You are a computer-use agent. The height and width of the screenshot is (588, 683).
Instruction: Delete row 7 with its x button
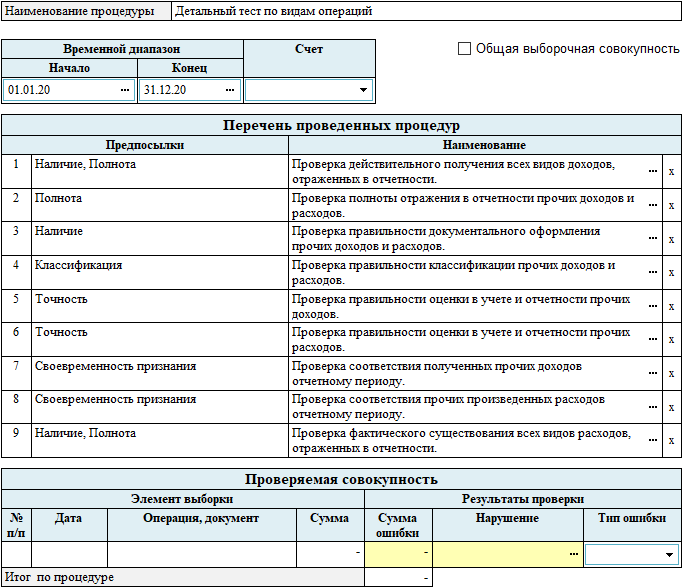pyautogui.click(x=672, y=374)
